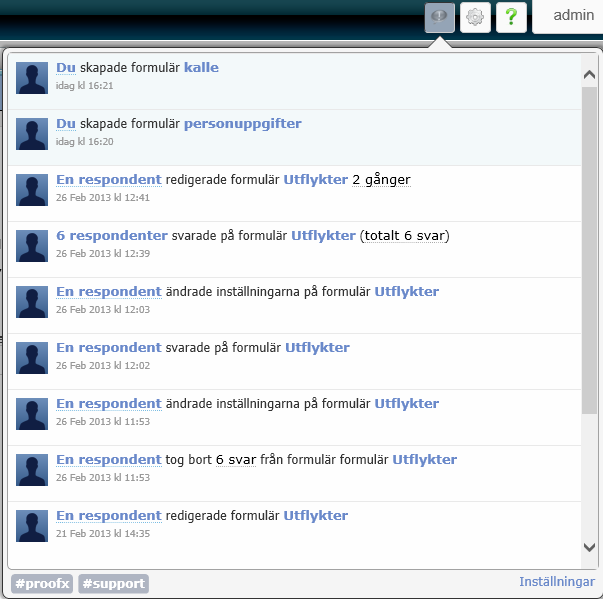Open Inställningar link at panel bottom
This screenshot has width=603, height=599.
point(557,582)
